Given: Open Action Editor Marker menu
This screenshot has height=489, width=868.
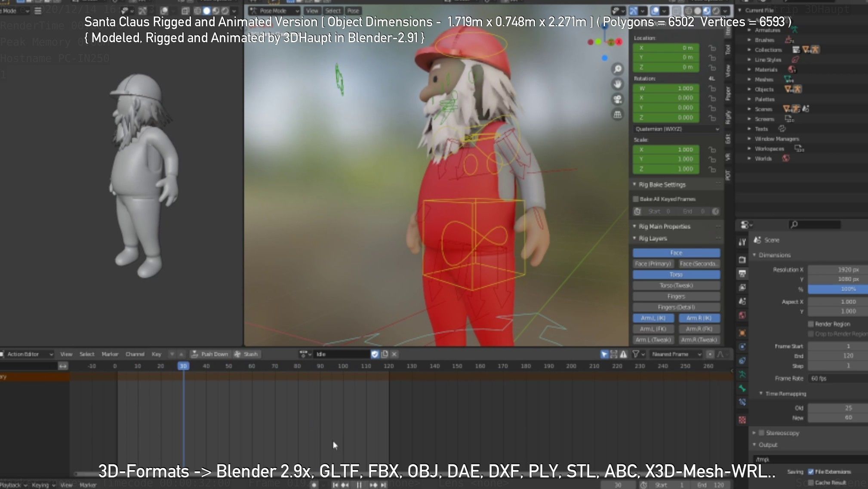Looking at the screenshot, I should pos(110,354).
